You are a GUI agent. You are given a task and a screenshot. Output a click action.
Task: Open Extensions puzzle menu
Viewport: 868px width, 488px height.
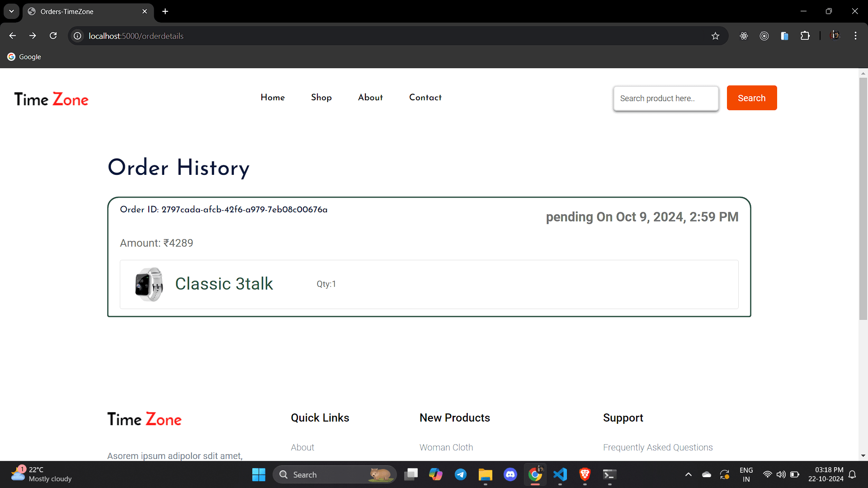(805, 36)
